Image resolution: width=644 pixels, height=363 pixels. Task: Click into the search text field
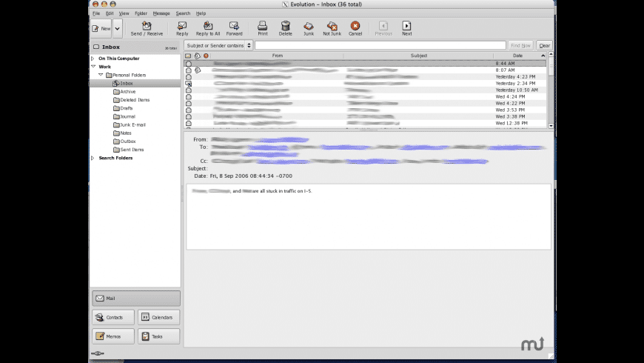(x=380, y=45)
